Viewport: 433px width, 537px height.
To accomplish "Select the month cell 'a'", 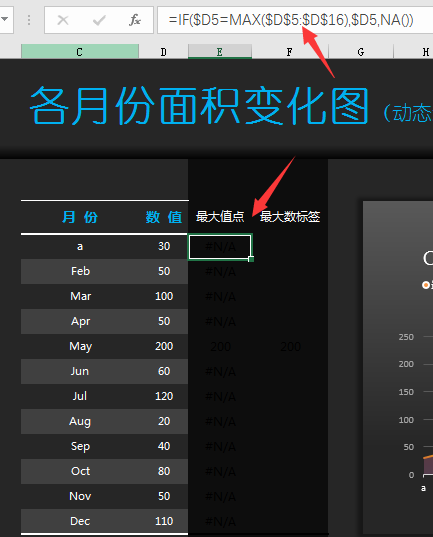I will pos(80,246).
